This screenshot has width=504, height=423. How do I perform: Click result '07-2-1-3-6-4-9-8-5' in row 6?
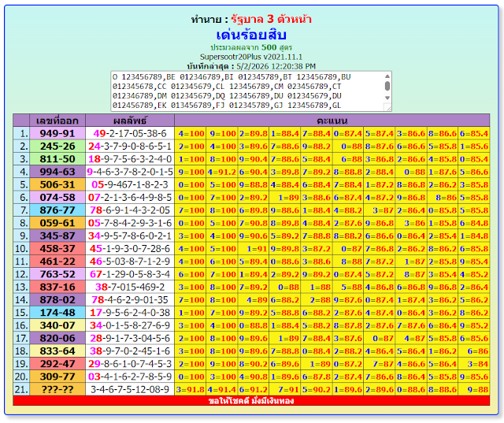[130, 198]
